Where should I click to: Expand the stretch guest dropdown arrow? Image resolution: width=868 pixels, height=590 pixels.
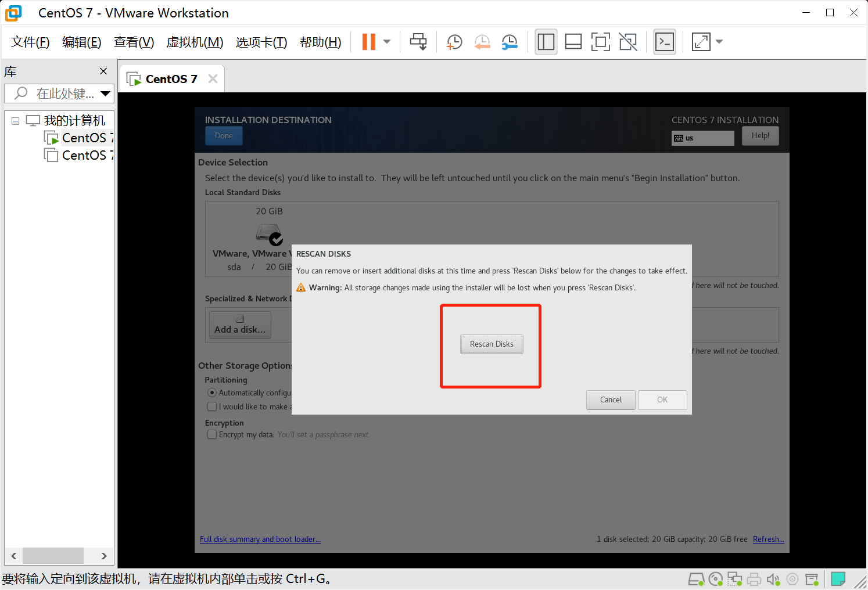tap(719, 42)
